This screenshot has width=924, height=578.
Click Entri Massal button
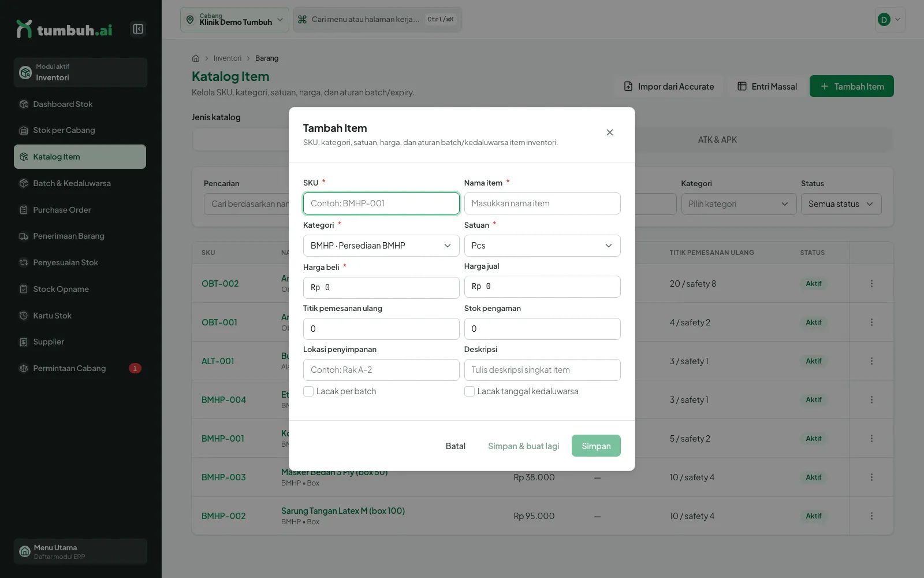767,86
